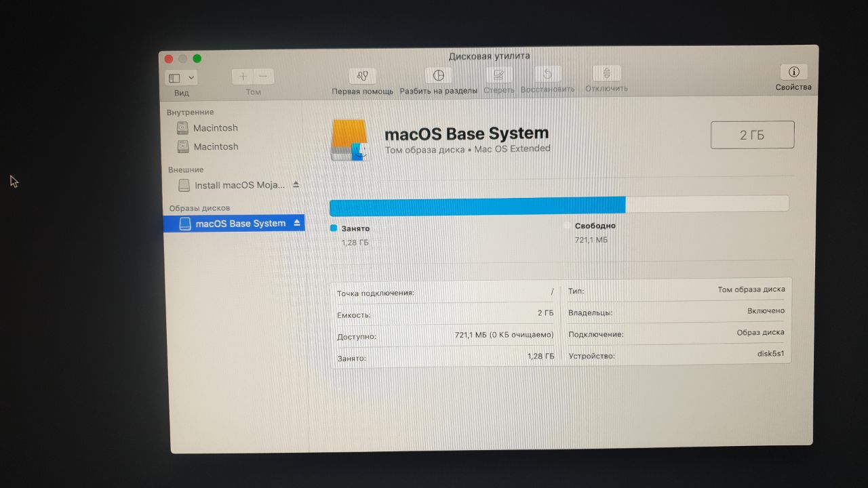The image size is (868, 488).
Task: Click the Unmount toolbar icon
Action: pos(607,73)
